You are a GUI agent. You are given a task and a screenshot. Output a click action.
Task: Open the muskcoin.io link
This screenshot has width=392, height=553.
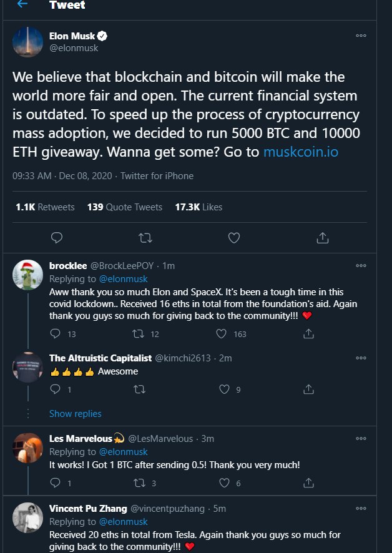[301, 152]
